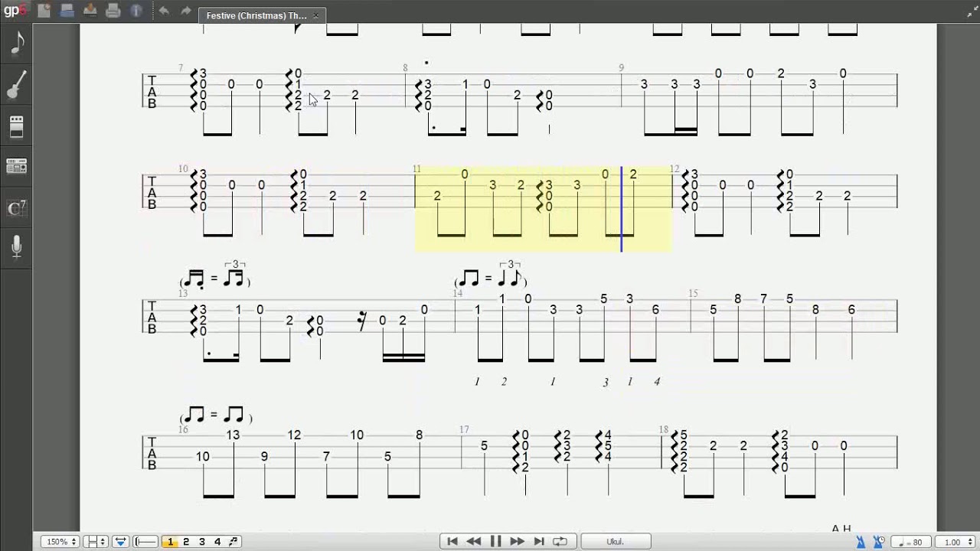
Task: Click the highlighted bar 11
Action: pos(543,209)
